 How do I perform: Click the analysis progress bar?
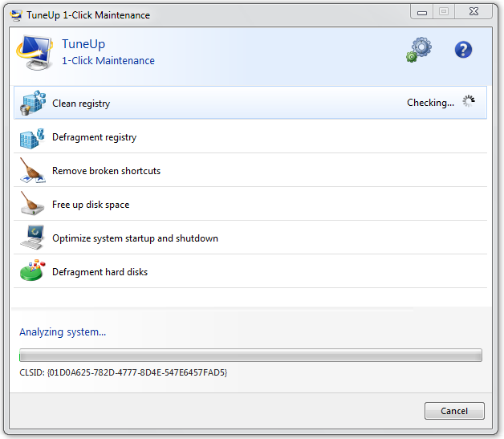click(250, 355)
